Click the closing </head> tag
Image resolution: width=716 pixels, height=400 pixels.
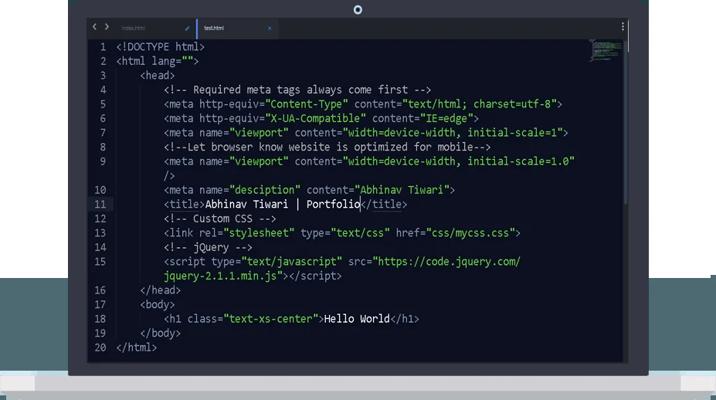[x=160, y=290]
